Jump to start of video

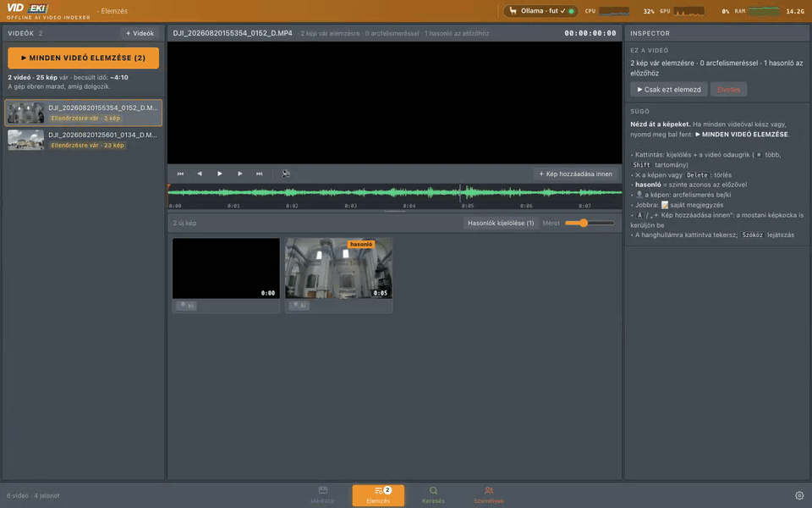180,174
